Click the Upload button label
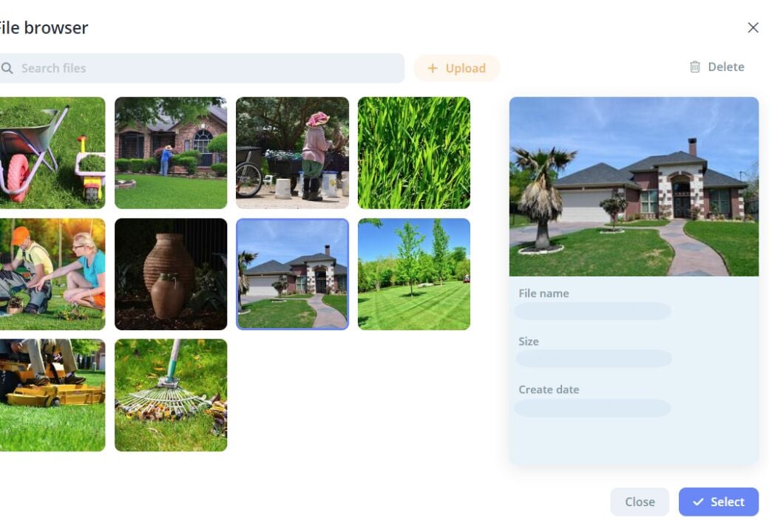 coord(465,68)
